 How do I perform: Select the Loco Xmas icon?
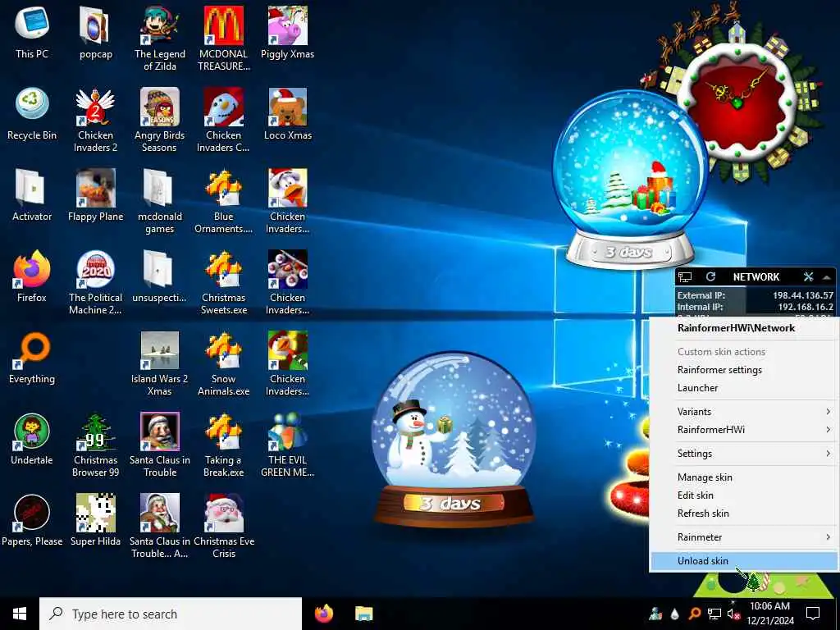[x=288, y=113]
